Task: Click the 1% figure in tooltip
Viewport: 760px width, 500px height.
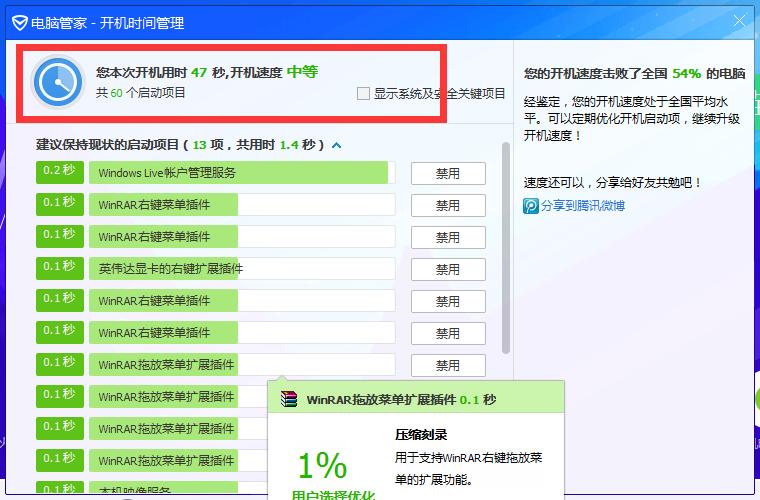Action: coord(322,465)
